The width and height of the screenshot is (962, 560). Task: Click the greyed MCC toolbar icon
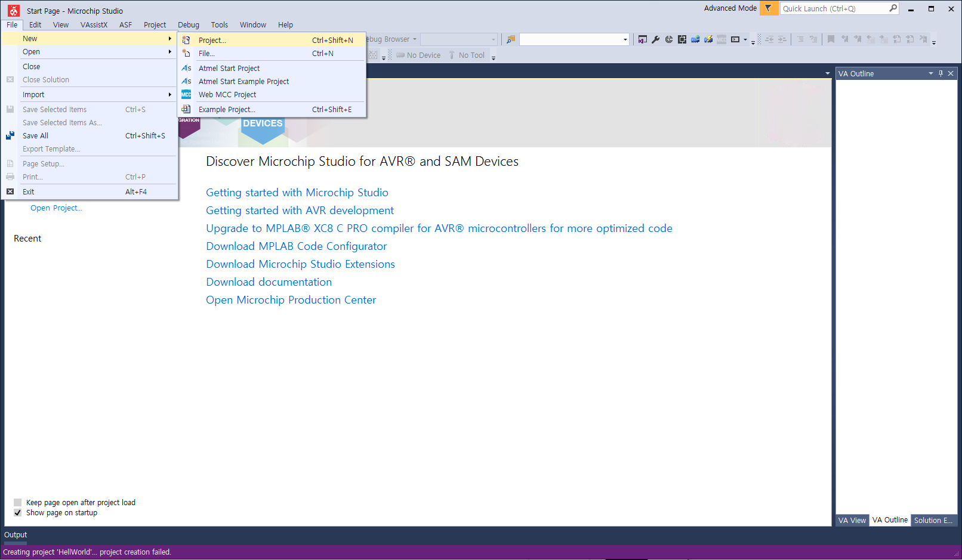click(x=721, y=39)
